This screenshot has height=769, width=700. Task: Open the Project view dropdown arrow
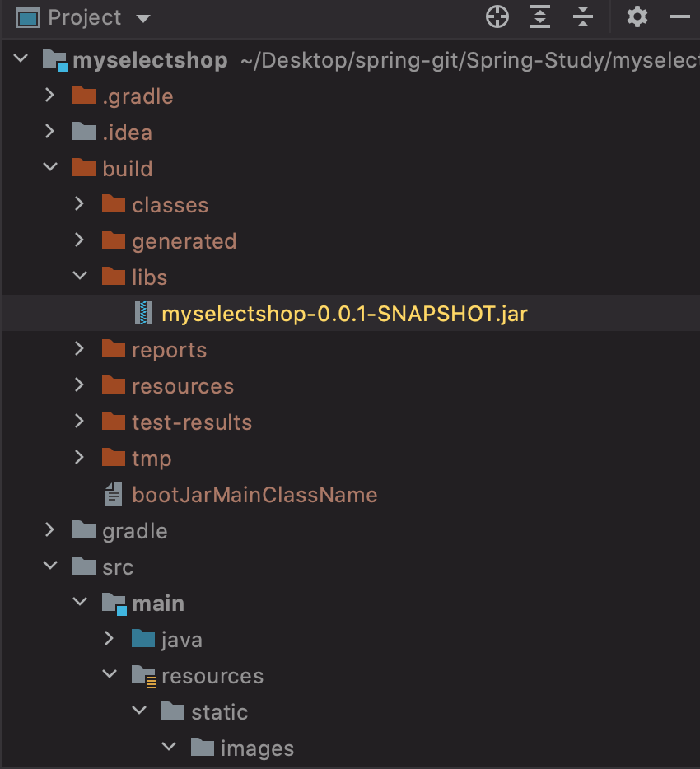142,19
